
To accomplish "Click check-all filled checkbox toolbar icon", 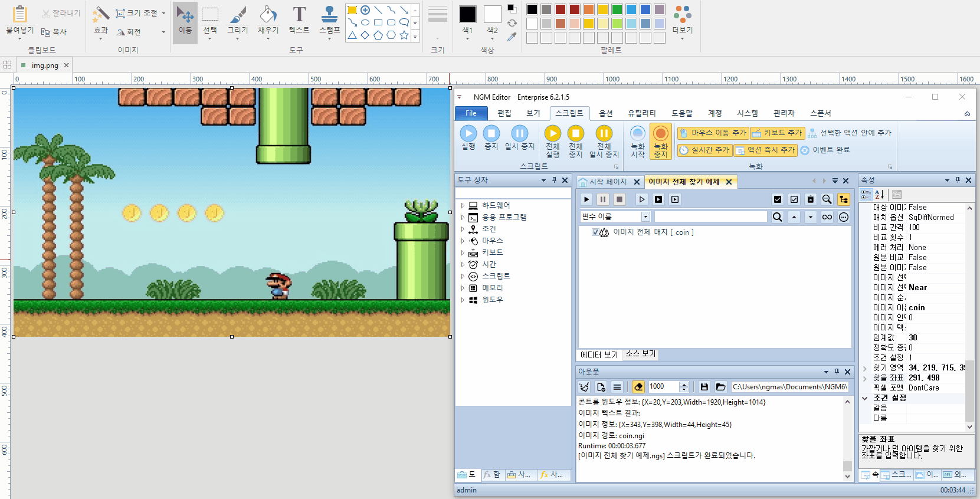I will click(x=778, y=199).
